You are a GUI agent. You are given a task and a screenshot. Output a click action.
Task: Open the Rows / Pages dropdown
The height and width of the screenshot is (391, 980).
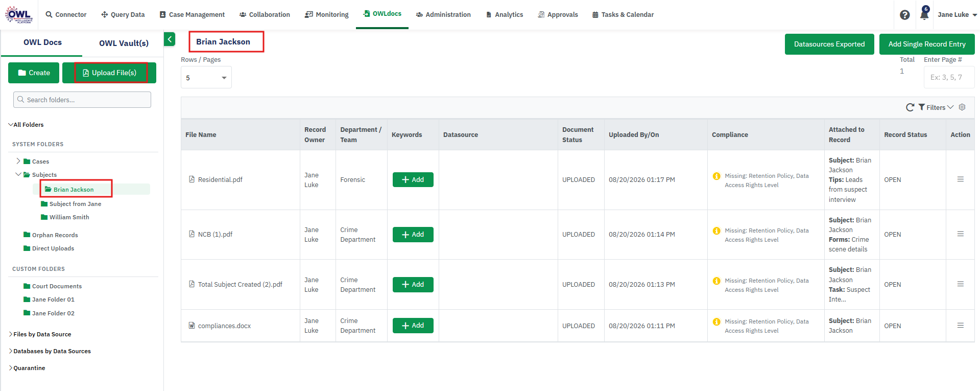click(x=206, y=78)
